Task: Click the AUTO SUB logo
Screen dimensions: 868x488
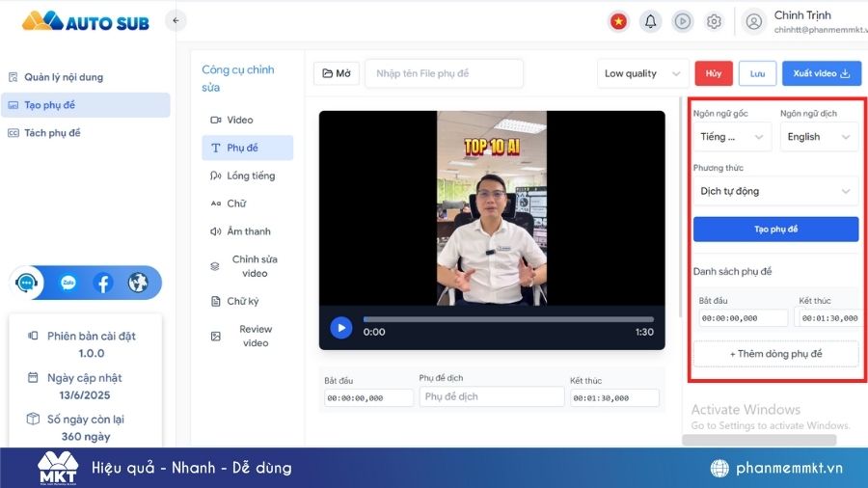Action: 86,21
